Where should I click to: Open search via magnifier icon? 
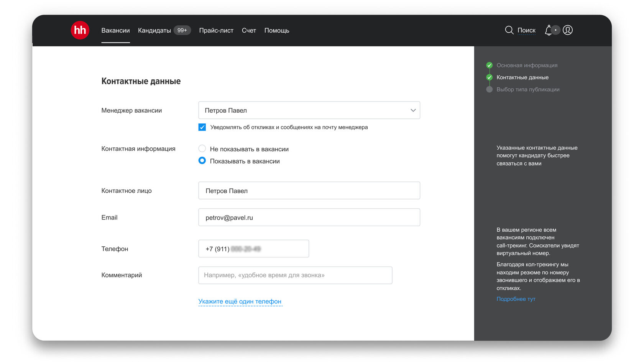coord(509,30)
